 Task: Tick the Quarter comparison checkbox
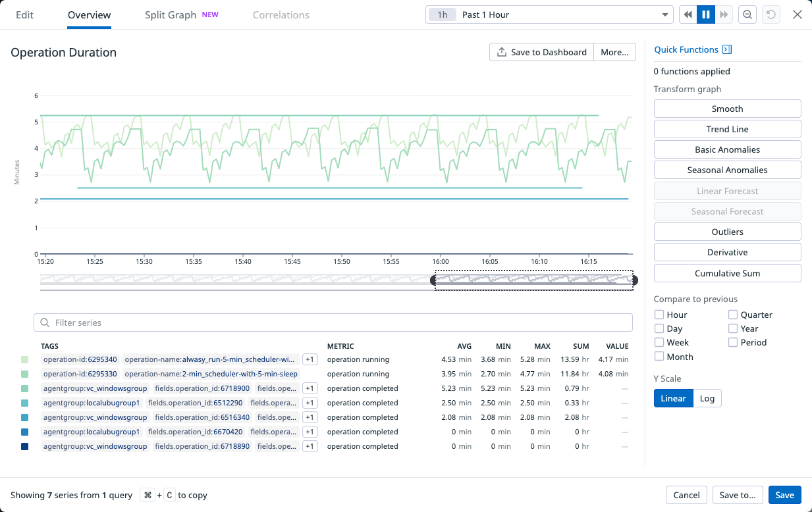pyautogui.click(x=733, y=315)
